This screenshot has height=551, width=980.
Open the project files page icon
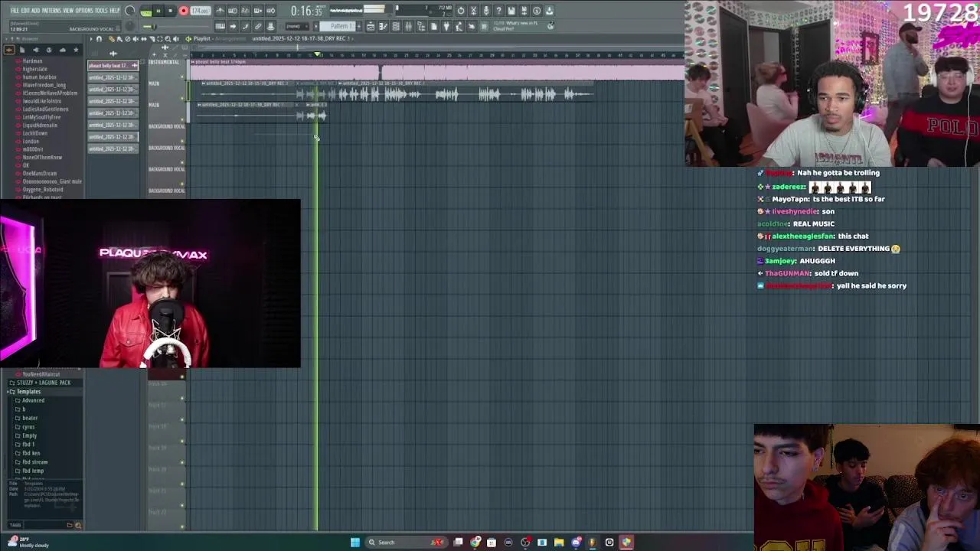coord(433,26)
